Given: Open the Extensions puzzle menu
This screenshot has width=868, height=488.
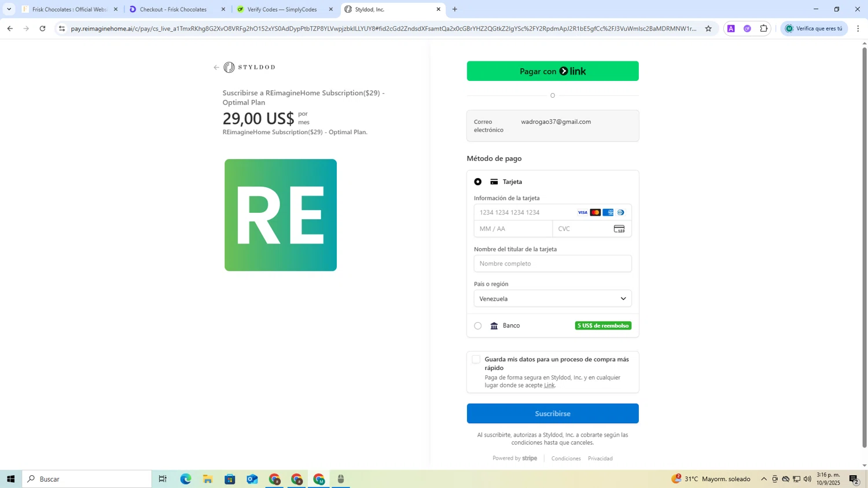Looking at the screenshot, I should [x=764, y=28].
